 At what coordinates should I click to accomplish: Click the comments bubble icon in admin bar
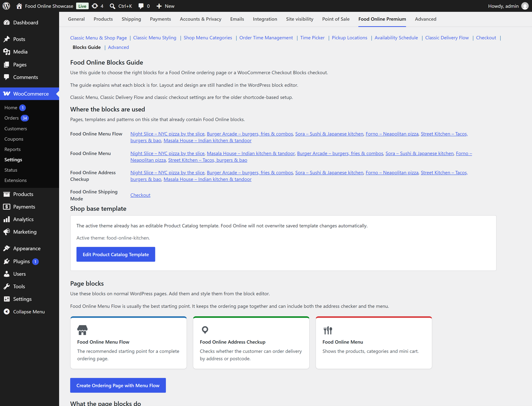pyautogui.click(x=141, y=6)
